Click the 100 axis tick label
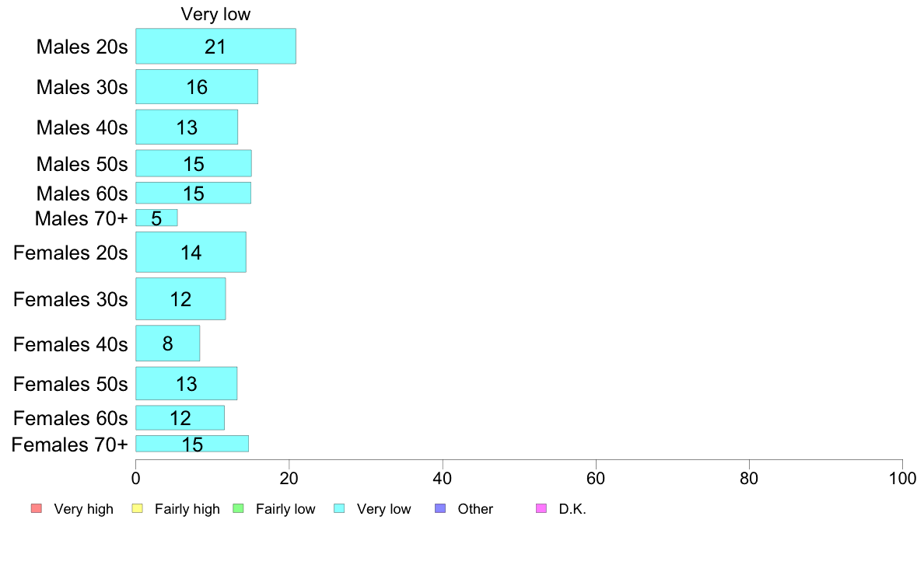Viewport: 924px width, 572px height. pos(902,478)
